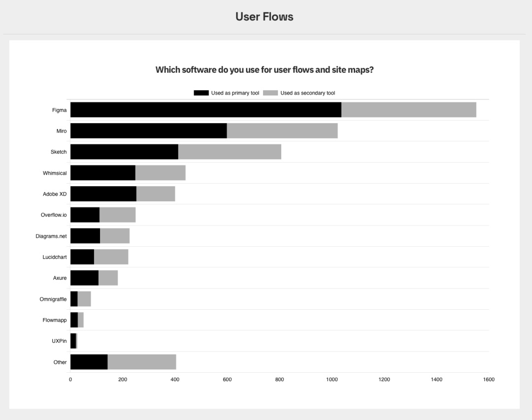This screenshot has width=532, height=420.
Task: Click Axure's black primary bar
Action: tap(84, 278)
